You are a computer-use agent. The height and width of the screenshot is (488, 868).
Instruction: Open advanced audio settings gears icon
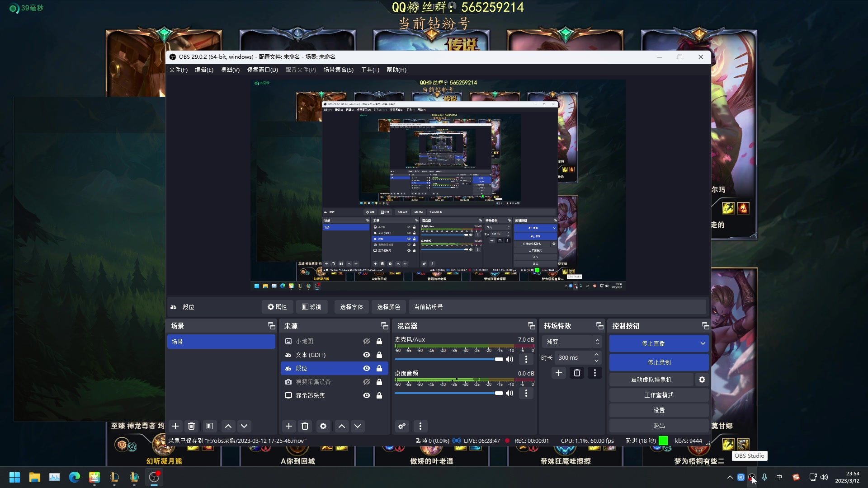pos(402,426)
